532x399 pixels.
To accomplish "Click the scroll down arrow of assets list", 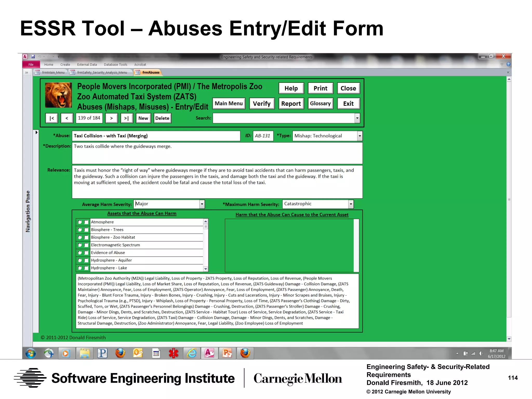I will (206, 269).
